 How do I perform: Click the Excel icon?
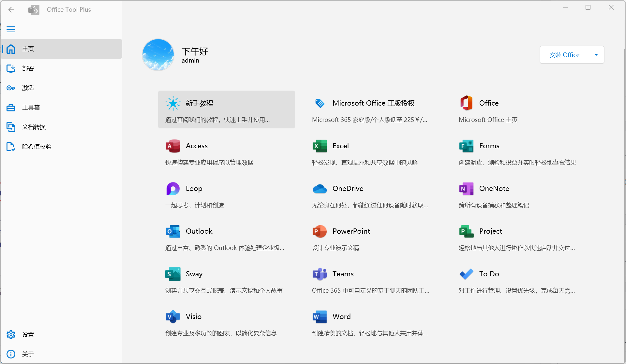[320, 146]
